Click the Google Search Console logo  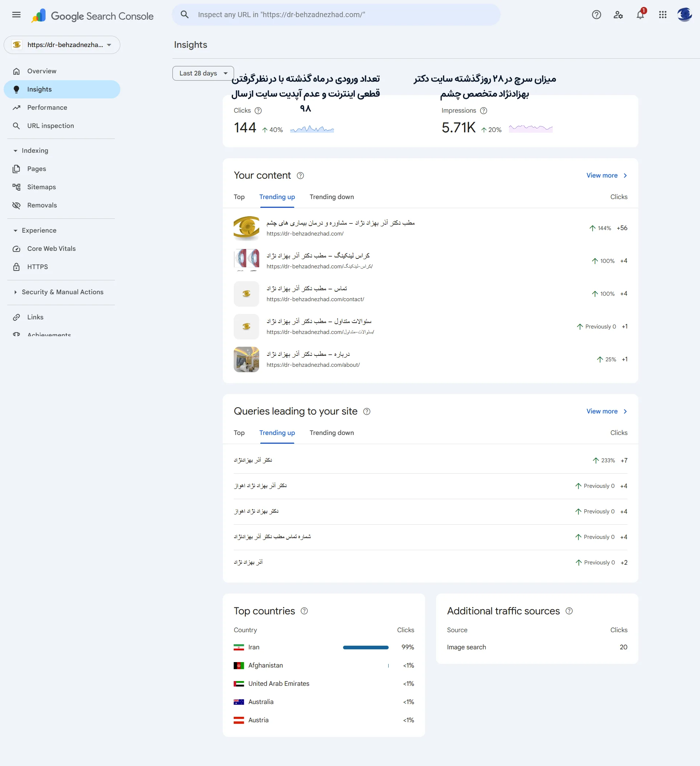(92, 16)
